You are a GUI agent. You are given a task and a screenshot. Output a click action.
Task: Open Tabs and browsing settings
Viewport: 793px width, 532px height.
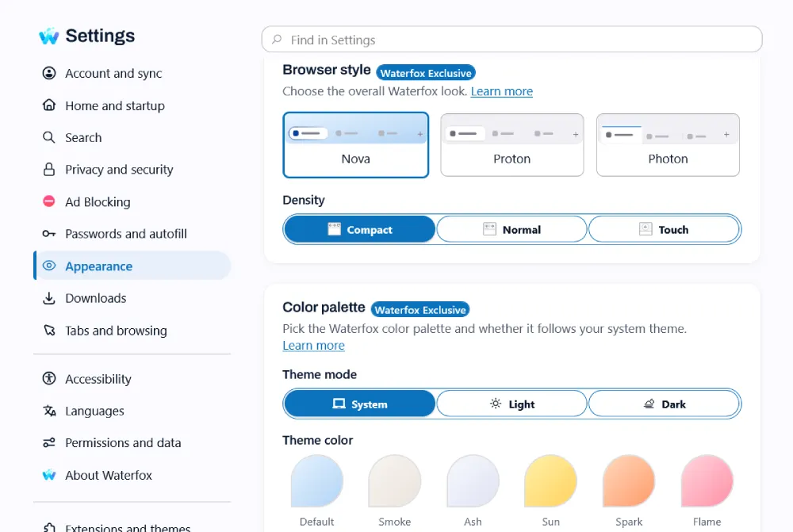point(132,331)
